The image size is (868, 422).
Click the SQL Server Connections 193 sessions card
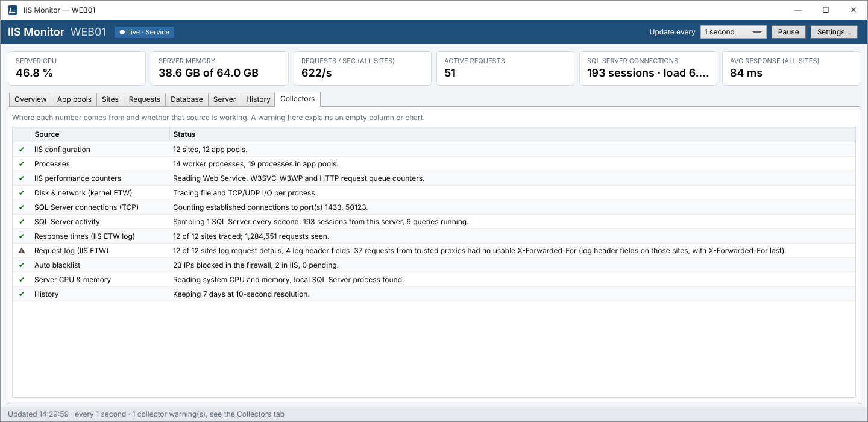point(648,68)
